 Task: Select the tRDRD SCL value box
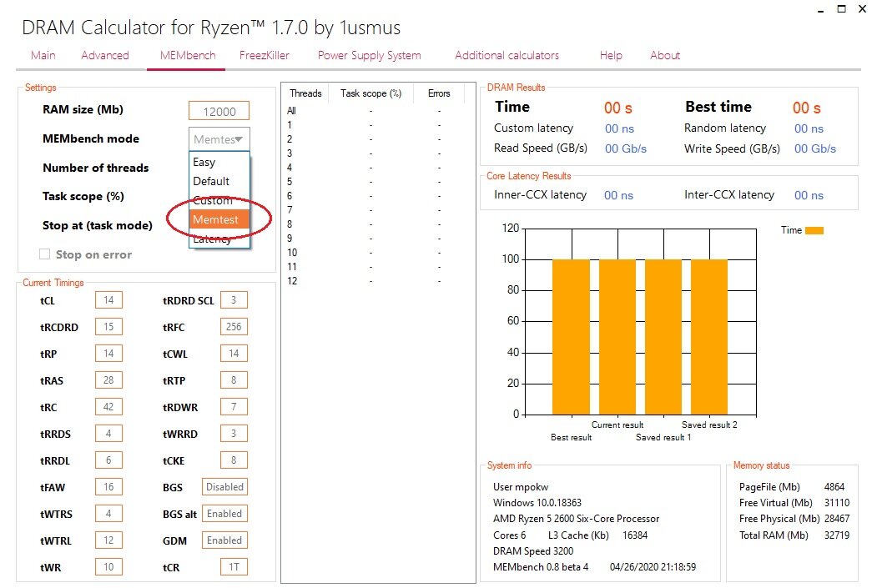coord(234,300)
